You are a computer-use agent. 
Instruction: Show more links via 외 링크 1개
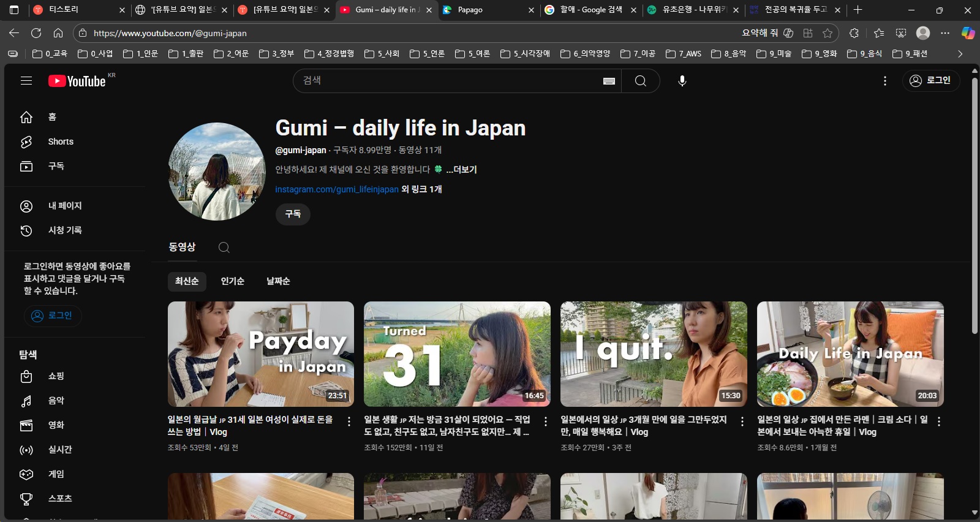(x=421, y=189)
